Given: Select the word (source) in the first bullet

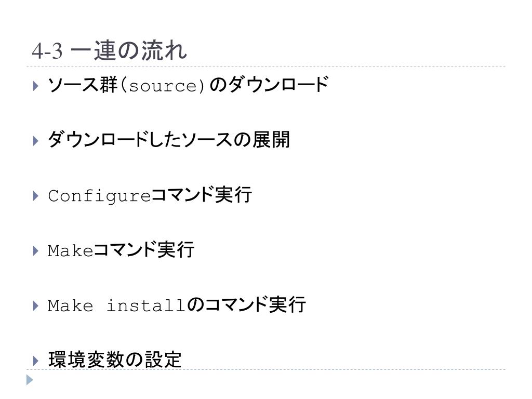Looking at the screenshot, I should [163, 86].
